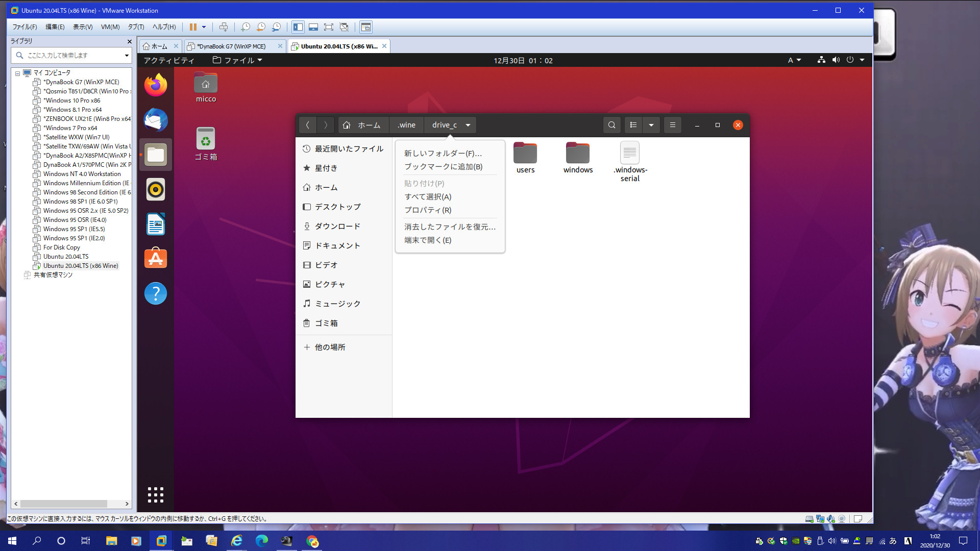Open the ファイル app menu in Ubuntu top bar

click(237, 60)
